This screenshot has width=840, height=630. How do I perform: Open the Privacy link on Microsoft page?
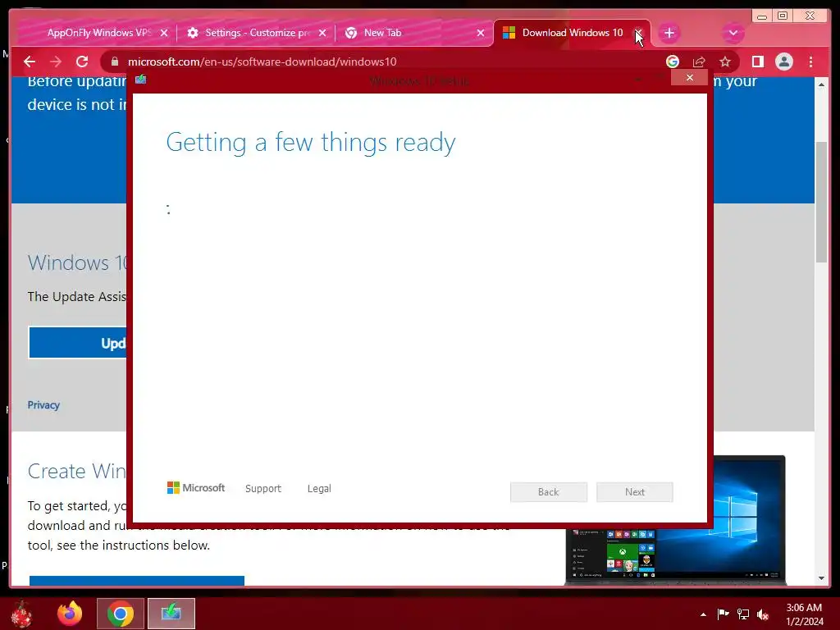pos(43,405)
